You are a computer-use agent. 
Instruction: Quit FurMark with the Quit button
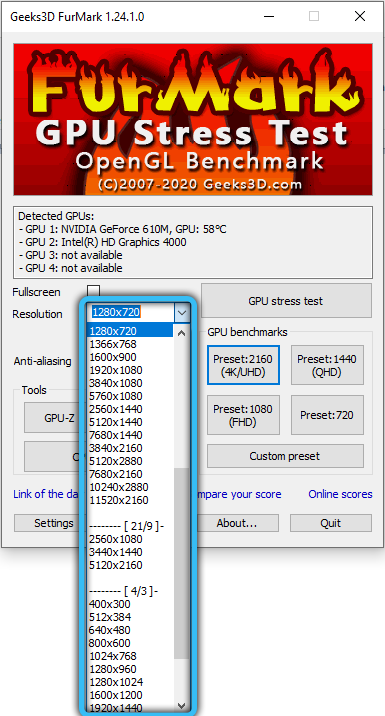tap(331, 523)
